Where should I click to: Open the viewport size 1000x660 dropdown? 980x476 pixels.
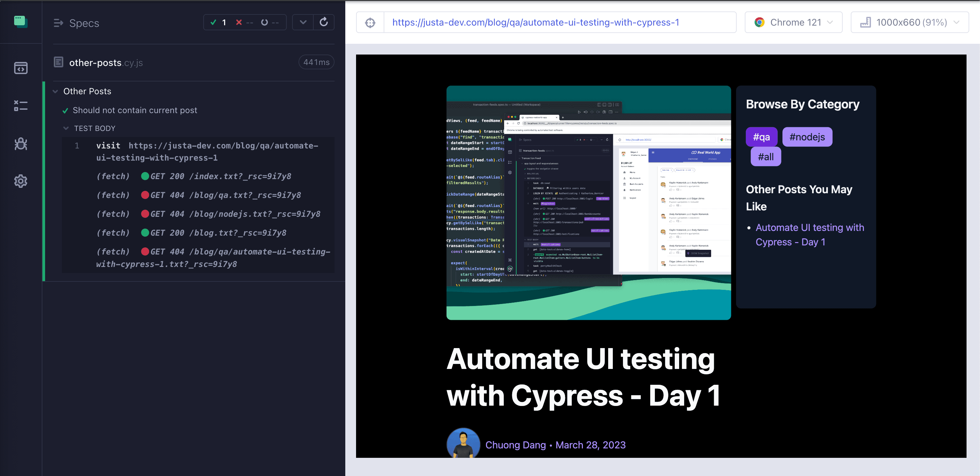tap(910, 23)
